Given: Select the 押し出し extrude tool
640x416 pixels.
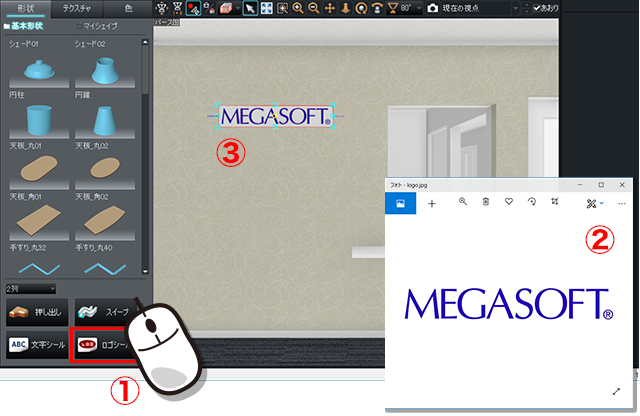Looking at the screenshot, I should (x=37, y=312).
